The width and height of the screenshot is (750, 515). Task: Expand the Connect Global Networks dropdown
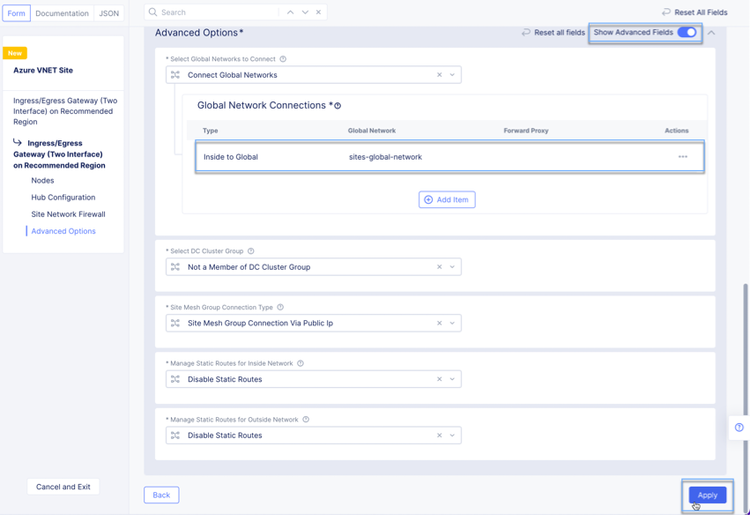tap(452, 75)
